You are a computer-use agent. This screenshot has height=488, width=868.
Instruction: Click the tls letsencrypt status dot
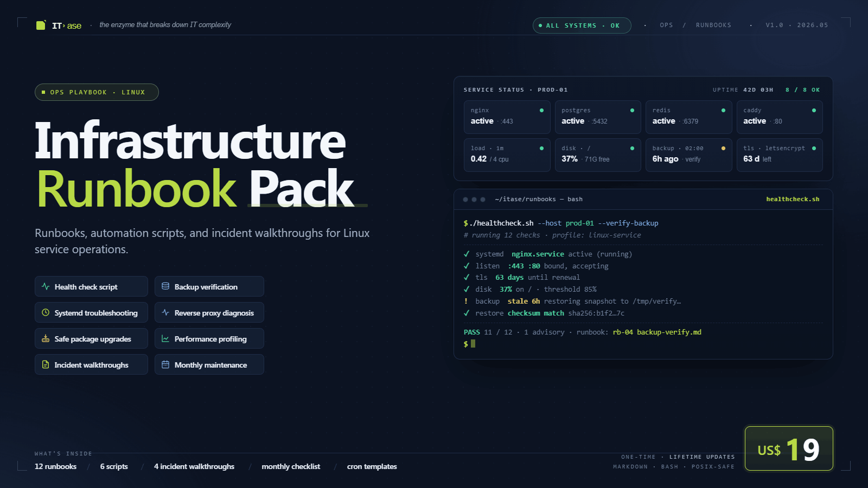(814, 148)
